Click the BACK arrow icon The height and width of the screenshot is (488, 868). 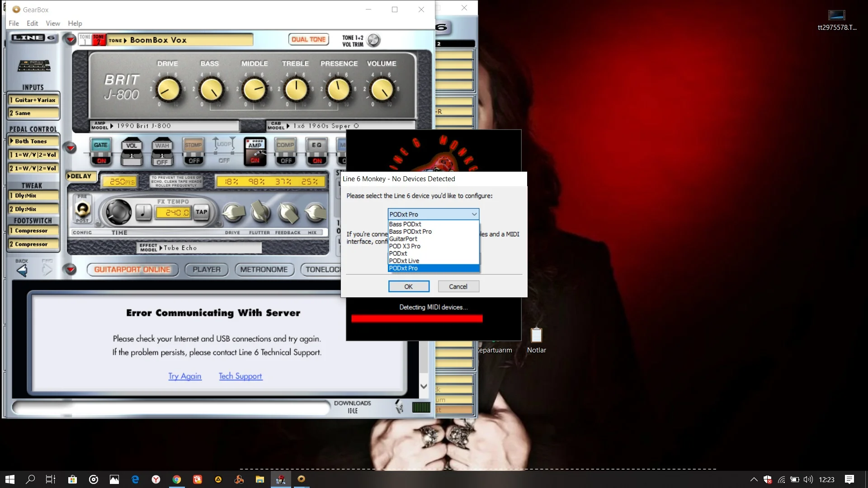point(22,270)
